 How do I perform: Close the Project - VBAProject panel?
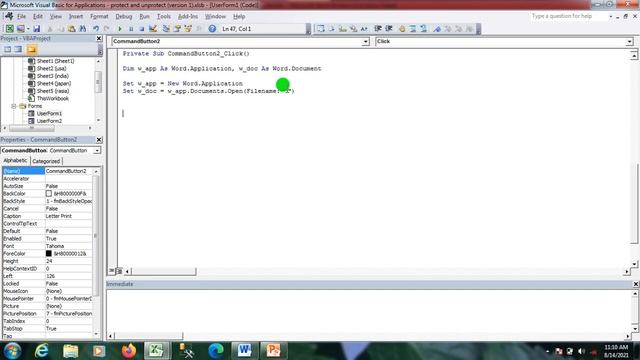pyautogui.click(x=99, y=38)
